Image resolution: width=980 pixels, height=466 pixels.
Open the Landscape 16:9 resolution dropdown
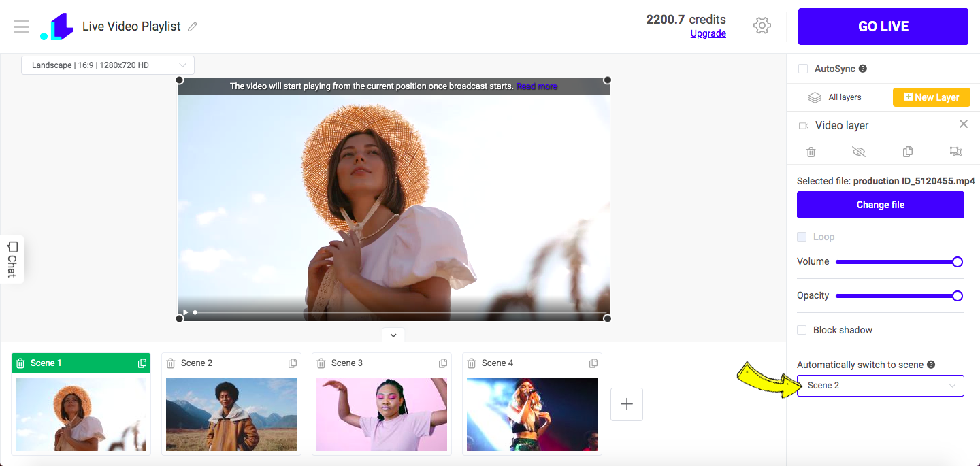point(108,65)
